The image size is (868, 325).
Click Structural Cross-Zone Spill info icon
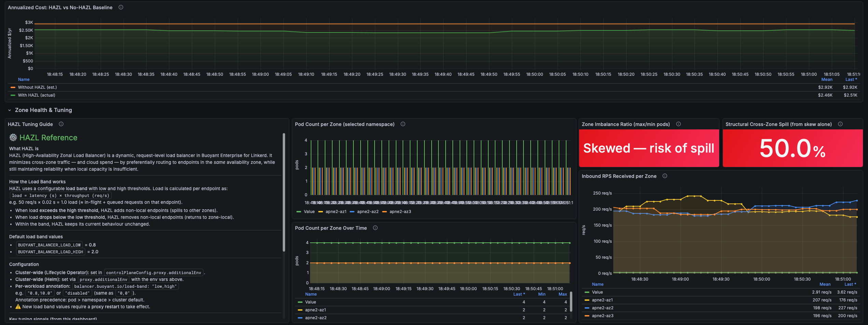click(x=840, y=124)
